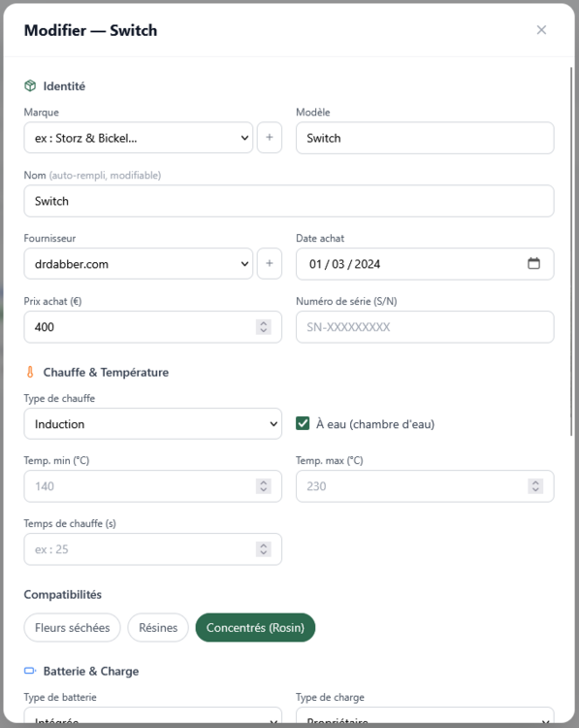Click the Modèle input field

425,138
